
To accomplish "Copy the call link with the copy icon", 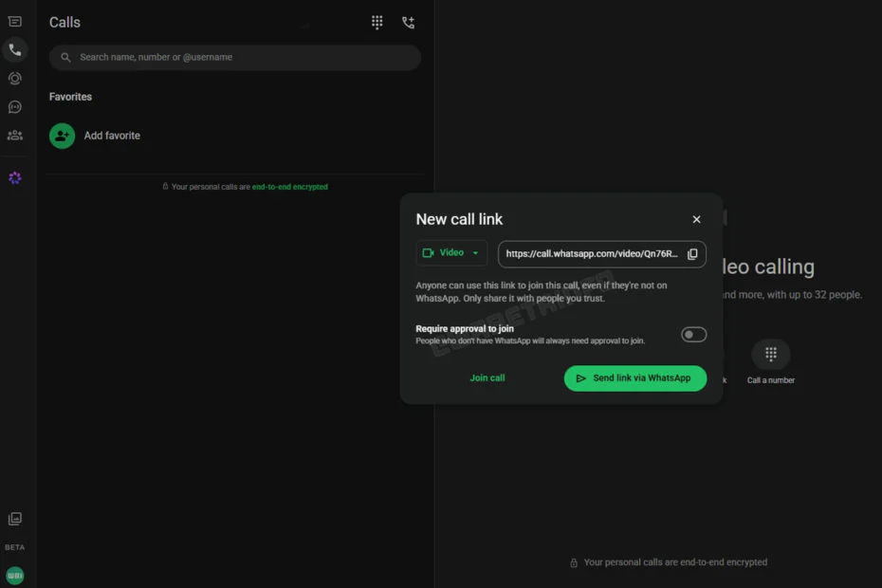I will click(x=692, y=254).
